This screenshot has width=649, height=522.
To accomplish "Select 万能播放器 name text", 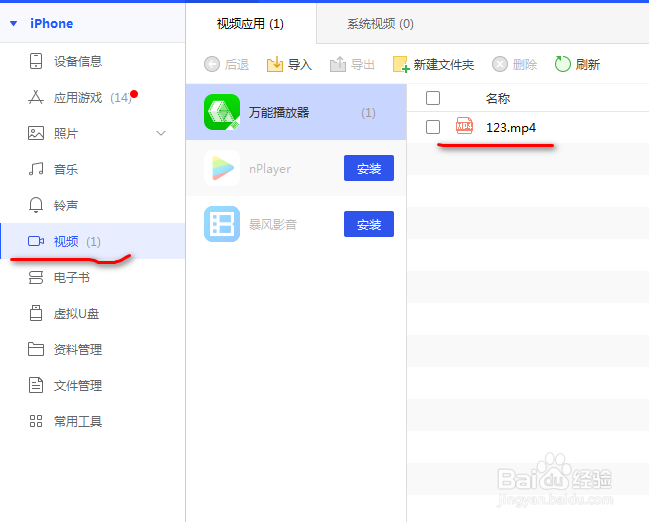I will [x=279, y=112].
